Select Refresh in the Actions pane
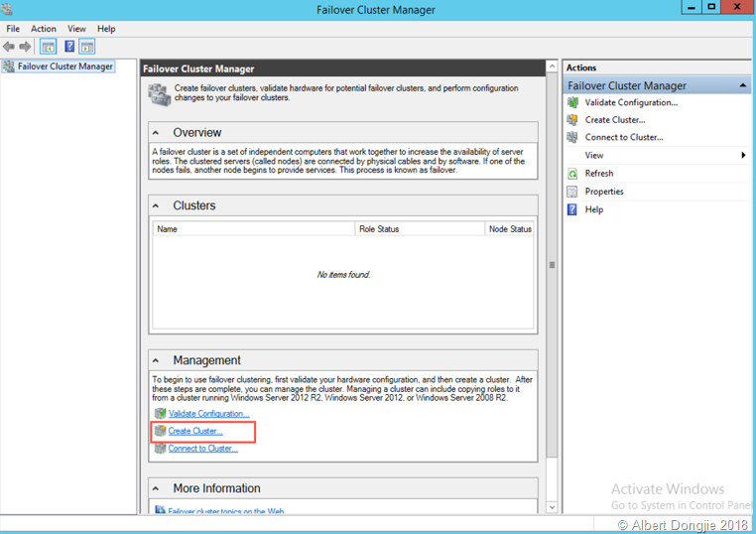 [x=599, y=174]
